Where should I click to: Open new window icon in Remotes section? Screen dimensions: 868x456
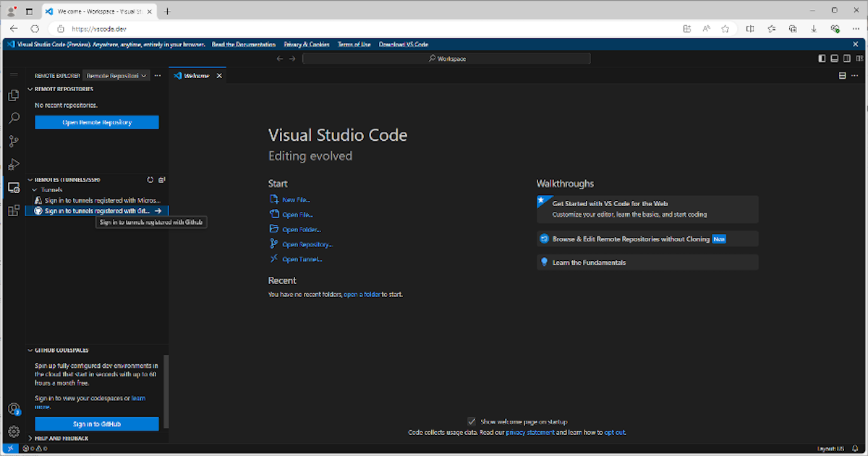coord(161,179)
